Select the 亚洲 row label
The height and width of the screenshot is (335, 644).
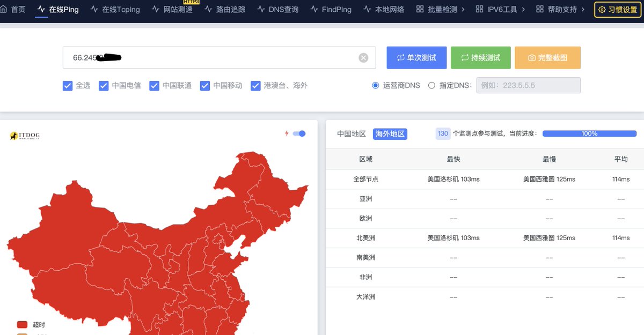point(365,199)
